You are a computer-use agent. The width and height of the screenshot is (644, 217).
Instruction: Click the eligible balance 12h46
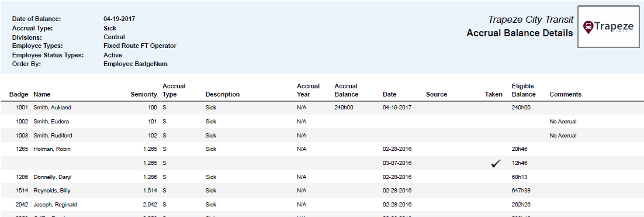point(520,163)
